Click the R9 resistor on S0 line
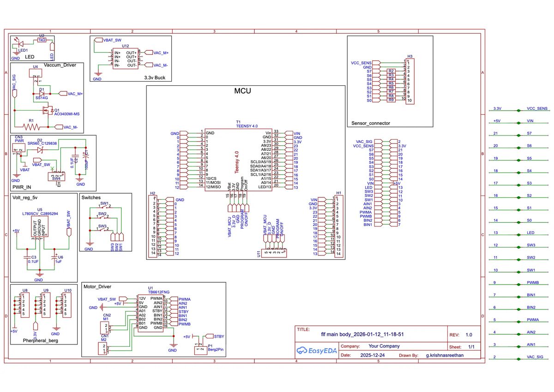Image resolution: width=554 pixels, height=392 pixels. (x=391, y=100)
